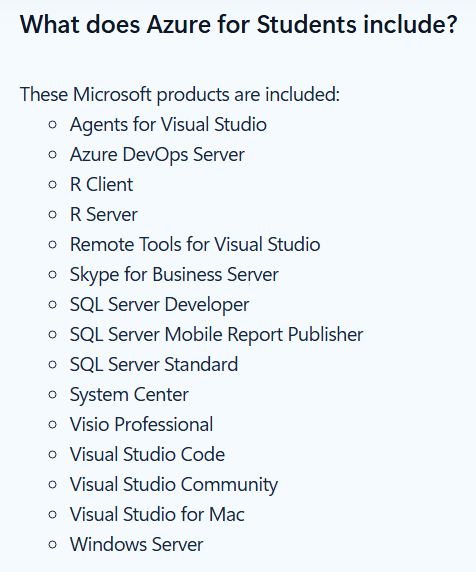Select 'SQL Server Standard' in the list
The height and width of the screenshot is (572, 476).
[154, 364]
